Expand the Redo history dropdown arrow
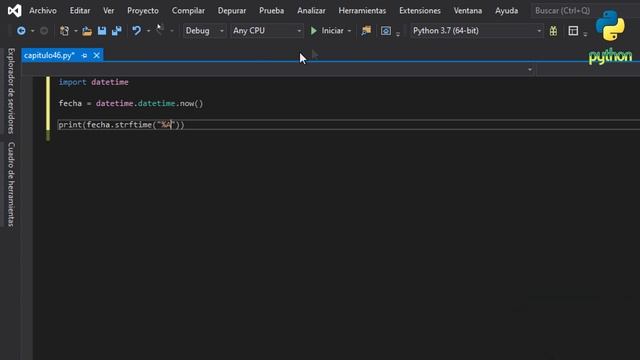Viewport: 640px width, 360px height. point(172,31)
